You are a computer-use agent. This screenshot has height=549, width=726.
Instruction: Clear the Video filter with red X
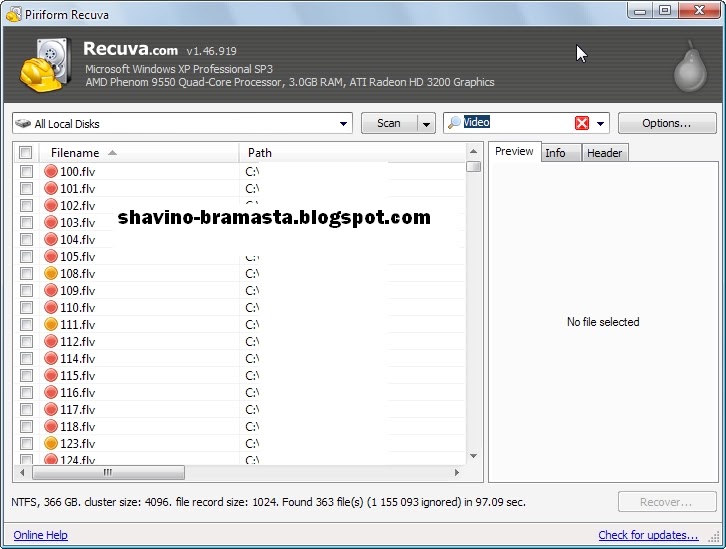[x=582, y=123]
